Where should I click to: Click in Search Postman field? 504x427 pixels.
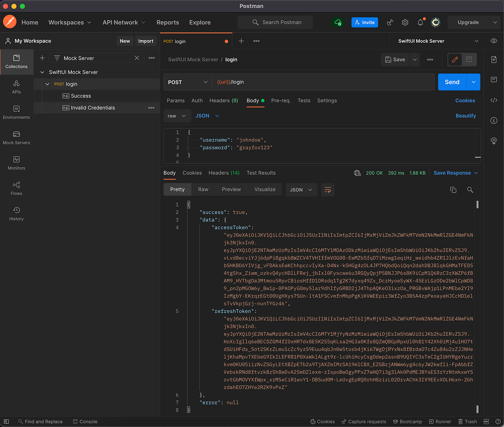(275, 22)
